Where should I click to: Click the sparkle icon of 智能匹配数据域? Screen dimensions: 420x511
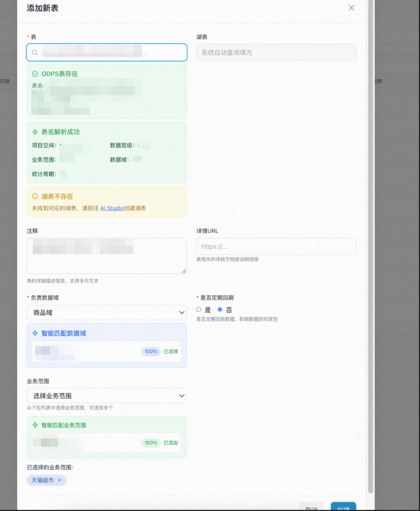click(35, 333)
